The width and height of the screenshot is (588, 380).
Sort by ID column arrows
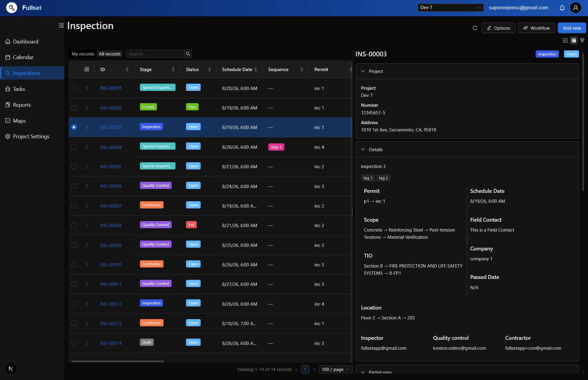pos(127,69)
